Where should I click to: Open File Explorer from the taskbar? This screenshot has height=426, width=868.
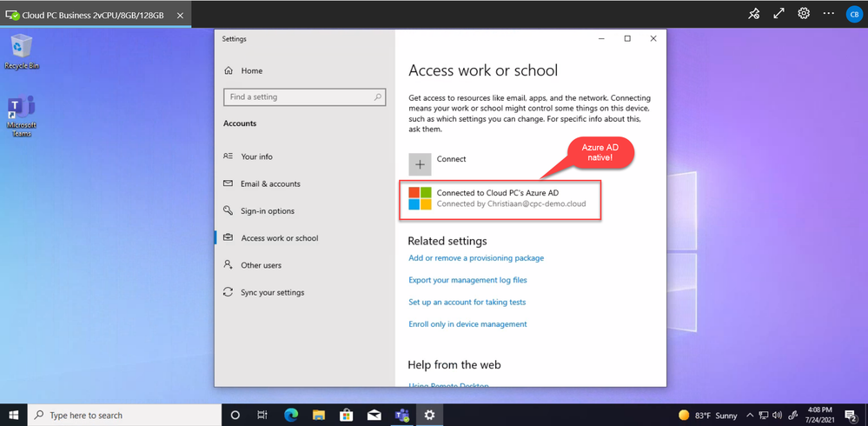318,416
